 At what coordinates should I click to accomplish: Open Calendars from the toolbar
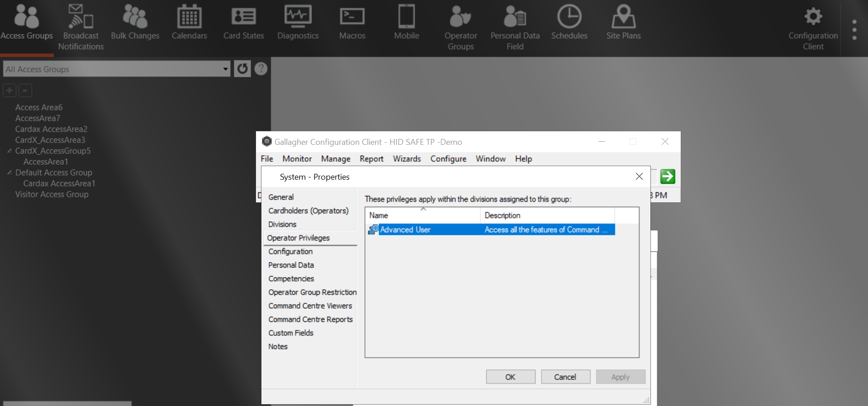click(x=190, y=23)
